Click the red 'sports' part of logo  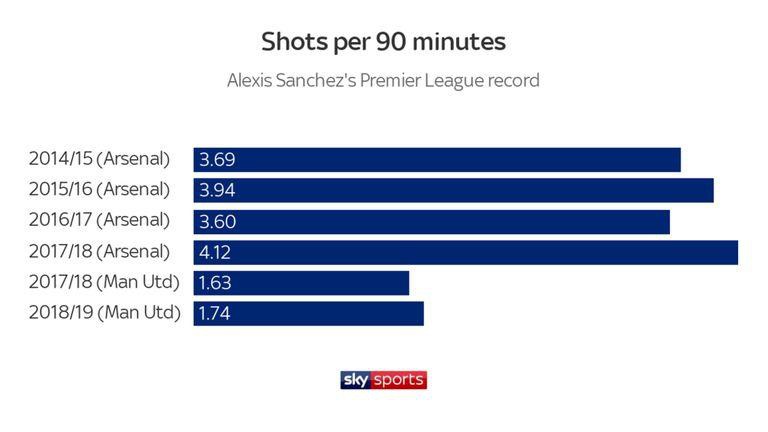tap(399, 380)
